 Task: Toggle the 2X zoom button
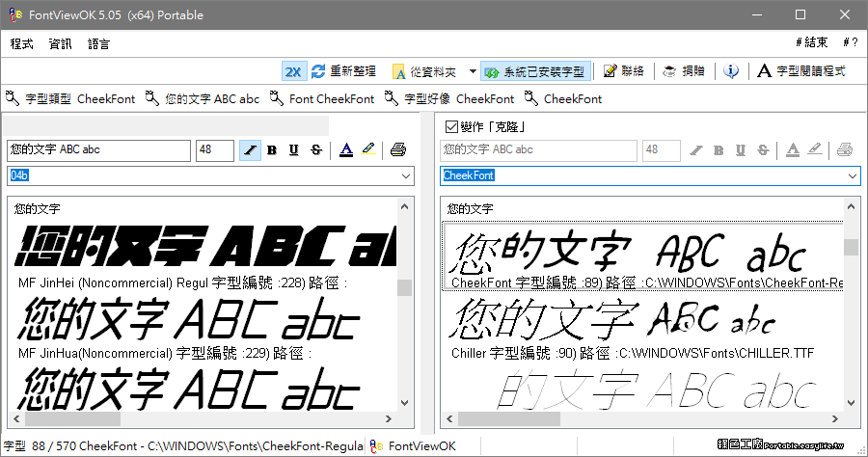pos(294,71)
